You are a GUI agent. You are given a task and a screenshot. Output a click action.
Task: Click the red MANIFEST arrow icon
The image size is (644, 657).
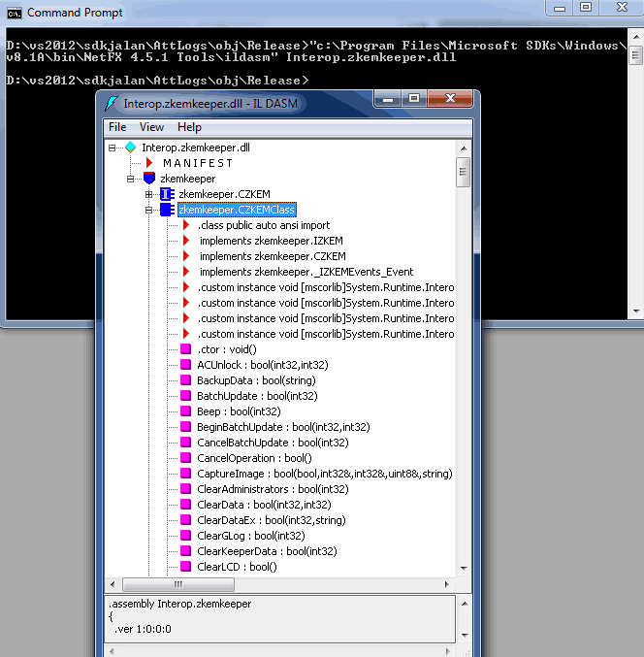pos(149,163)
